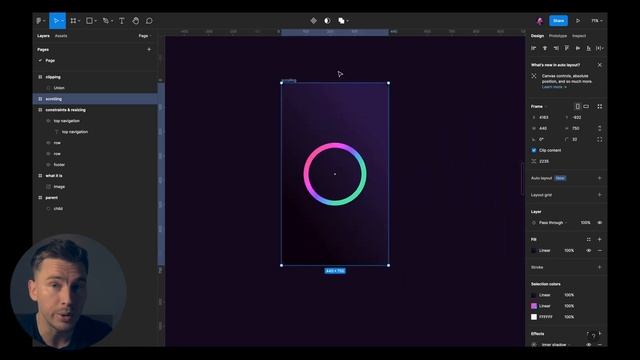Toggle constrain proportions
Viewport: 640px width, 360px height.
(600, 128)
